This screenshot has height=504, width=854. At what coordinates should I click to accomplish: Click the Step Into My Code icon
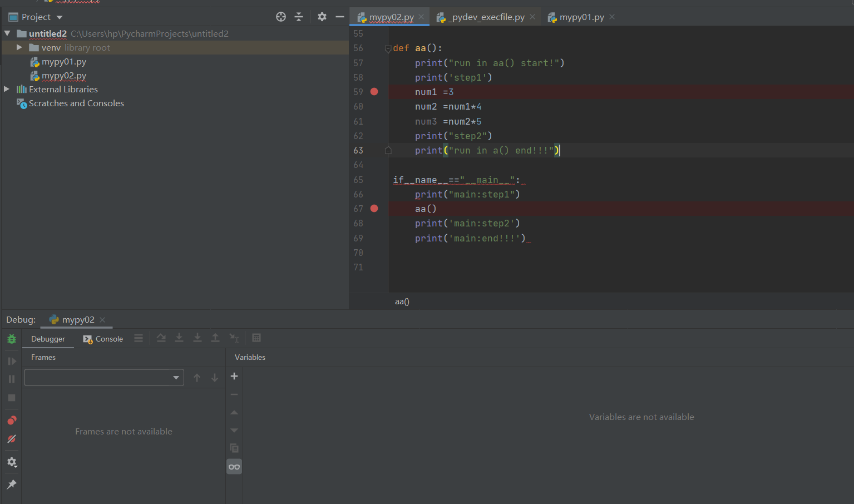click(198, 338)
